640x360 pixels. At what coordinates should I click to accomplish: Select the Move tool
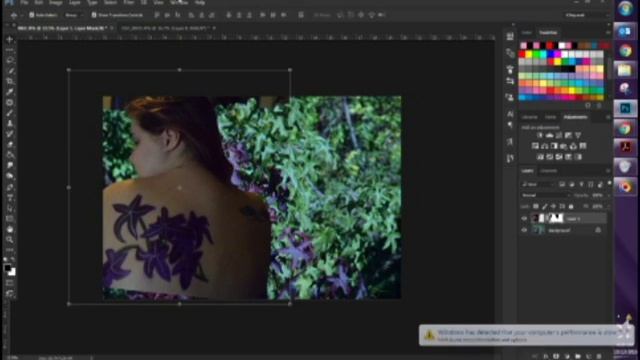pos(10,40)
